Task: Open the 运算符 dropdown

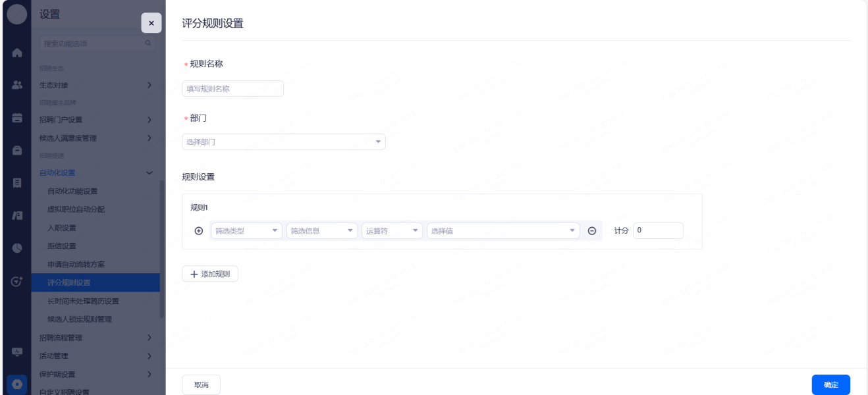Action: coord(392,231)
